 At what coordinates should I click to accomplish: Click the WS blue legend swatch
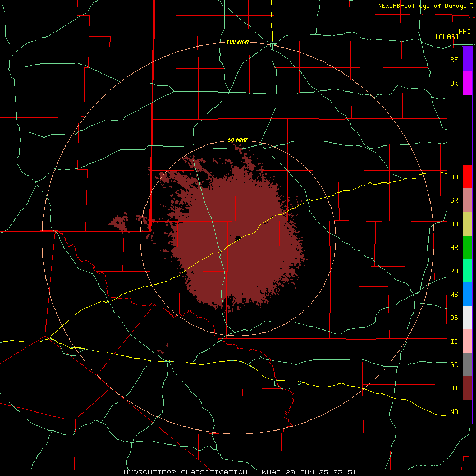coord(467,294)
